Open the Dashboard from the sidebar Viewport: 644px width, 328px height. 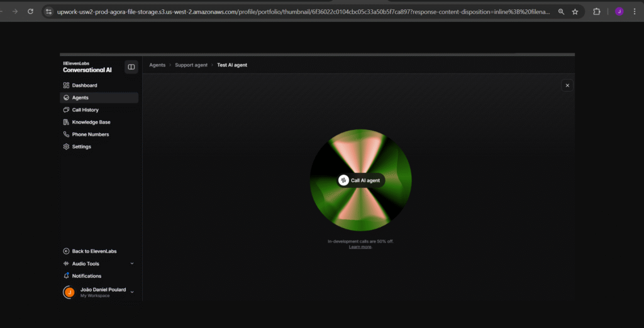click(x=84, y=85)
